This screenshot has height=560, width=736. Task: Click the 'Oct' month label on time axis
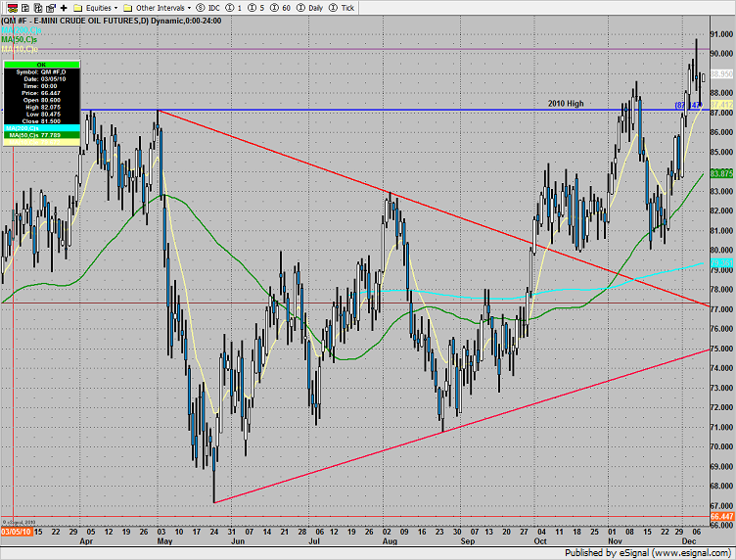click(x=540, y=540)
